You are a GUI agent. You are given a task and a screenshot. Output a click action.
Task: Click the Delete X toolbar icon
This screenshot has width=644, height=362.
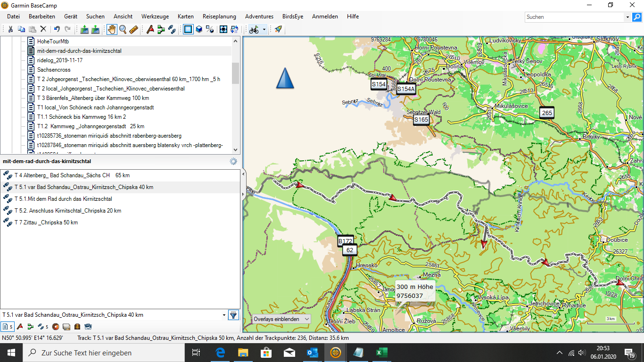pyautogui.click(x=43, y=29)
